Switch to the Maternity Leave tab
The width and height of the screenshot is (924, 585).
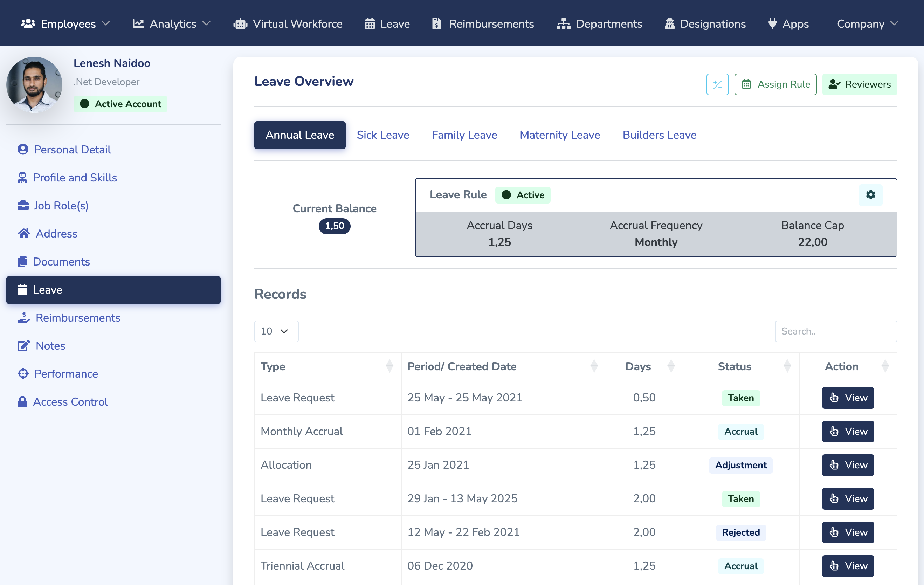click(x=559, y=135)
